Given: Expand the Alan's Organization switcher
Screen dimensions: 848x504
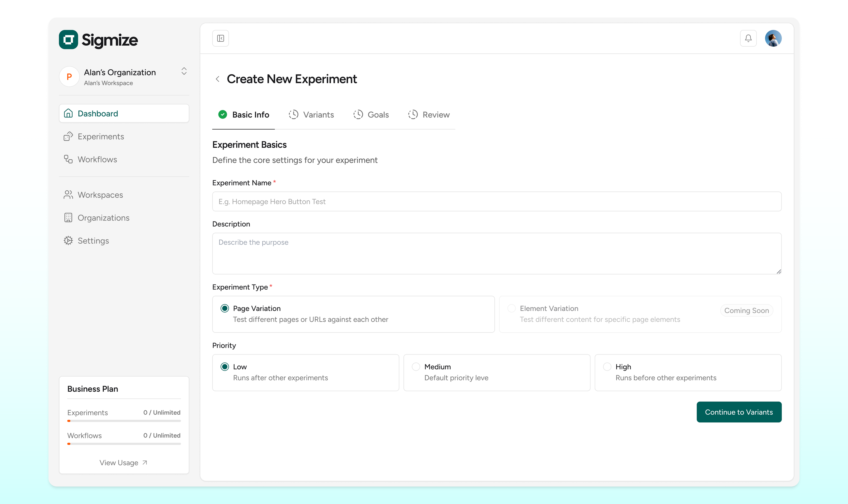Looking at the screenshot, I should (x=184, y=71).
